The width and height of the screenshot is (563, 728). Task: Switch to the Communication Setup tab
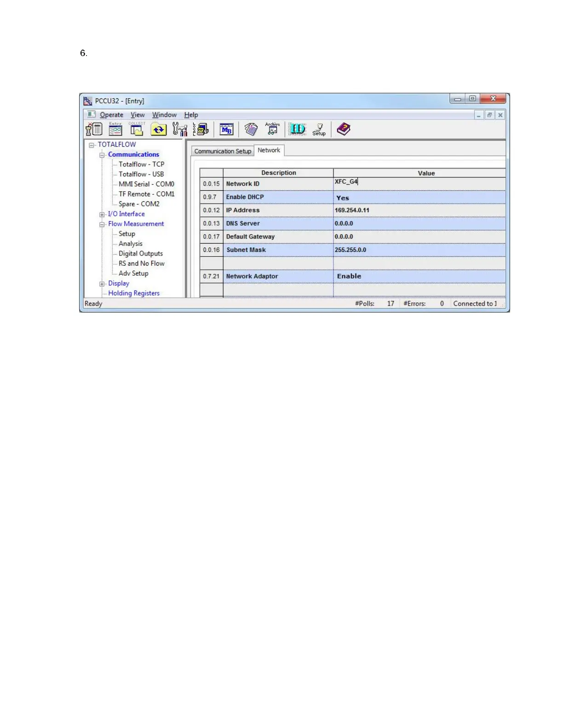(x=223, y=151)
